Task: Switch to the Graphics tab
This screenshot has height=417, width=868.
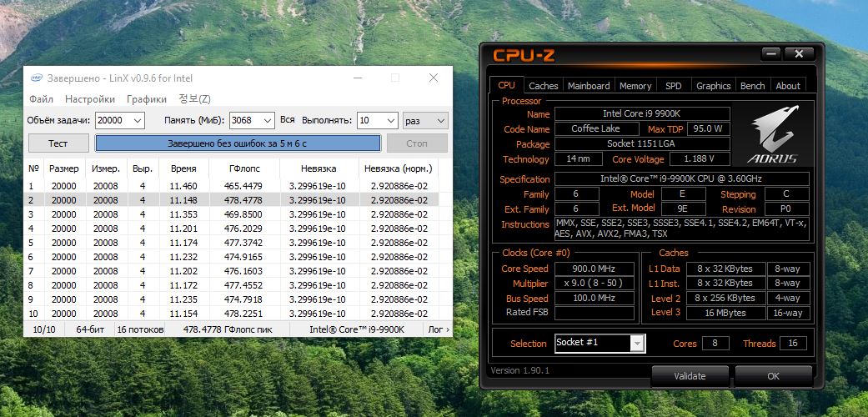Action: (x=713, y=86)
